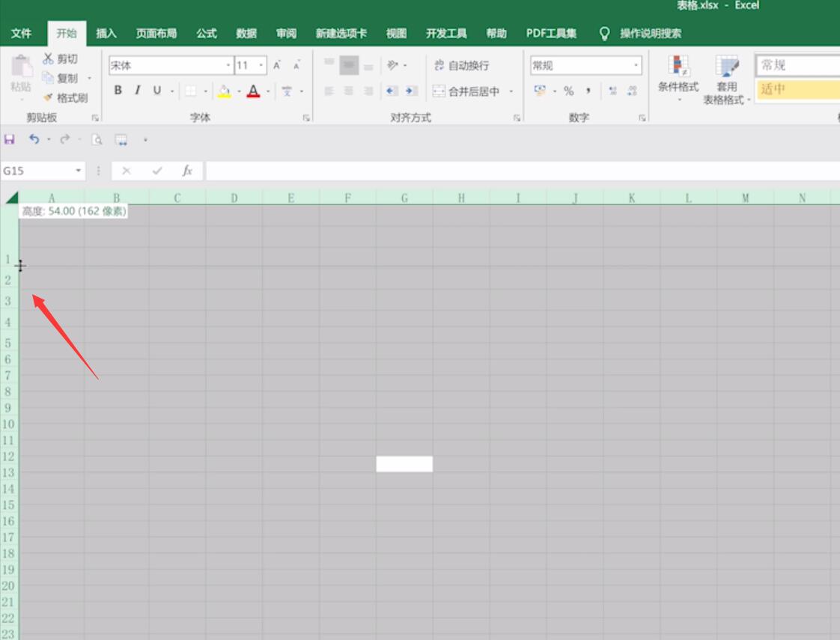Open the 常规 number format dropdown
Viewport: 840px width, 640px height.
pos(636,65)
